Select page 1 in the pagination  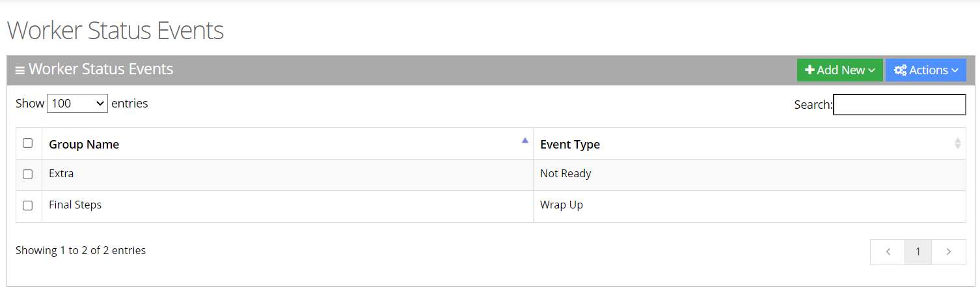918,252
